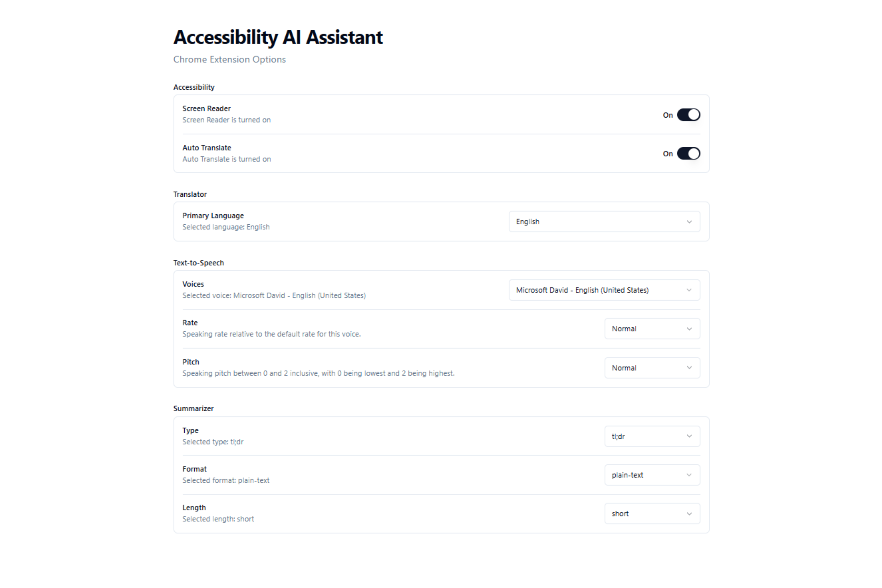This screenshot has height=588, width=882.
Task: Click the On label beside Screen Reader
Action: point(667,115)
